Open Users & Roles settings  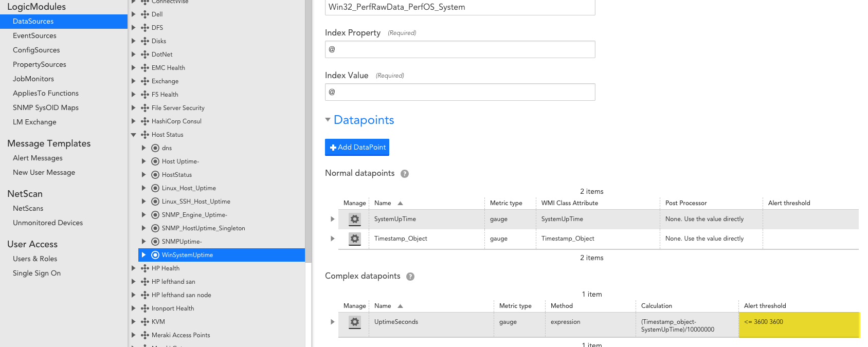[35, 259]
